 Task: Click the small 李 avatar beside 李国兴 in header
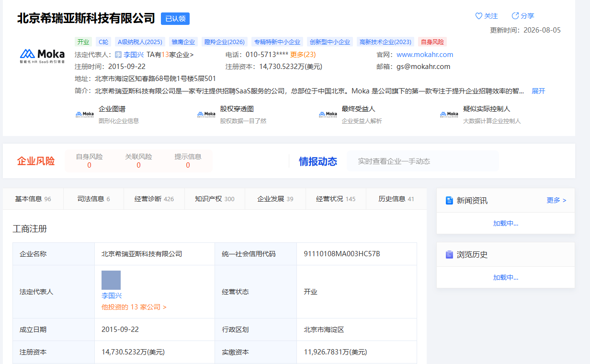click(118, 55)
